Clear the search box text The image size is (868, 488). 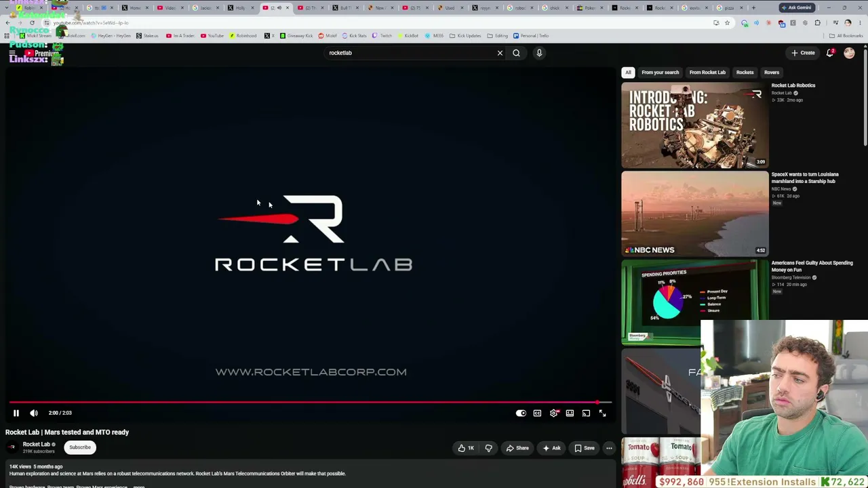pos(500,53)
